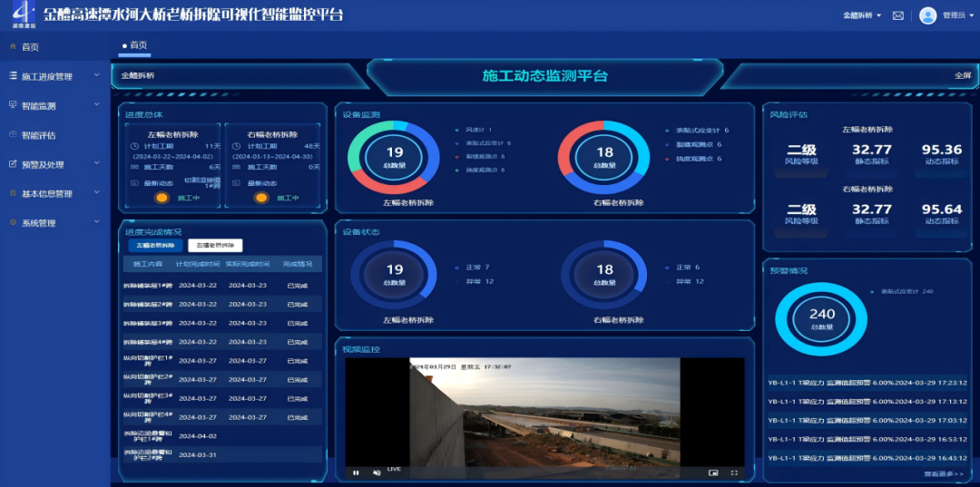Switch to 右幅老桥拆除 progress tab
This screenshot has width=980, height=487.
215,246
